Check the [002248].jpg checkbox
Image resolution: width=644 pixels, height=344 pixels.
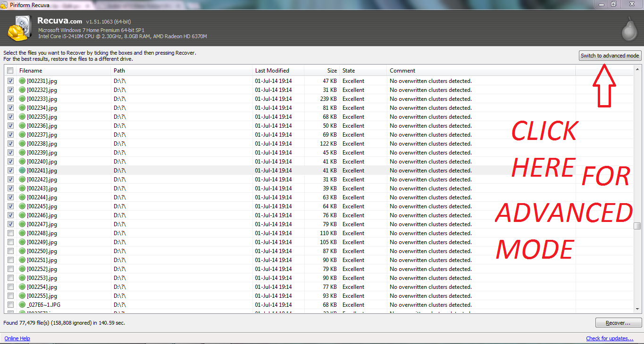[10, 233]
